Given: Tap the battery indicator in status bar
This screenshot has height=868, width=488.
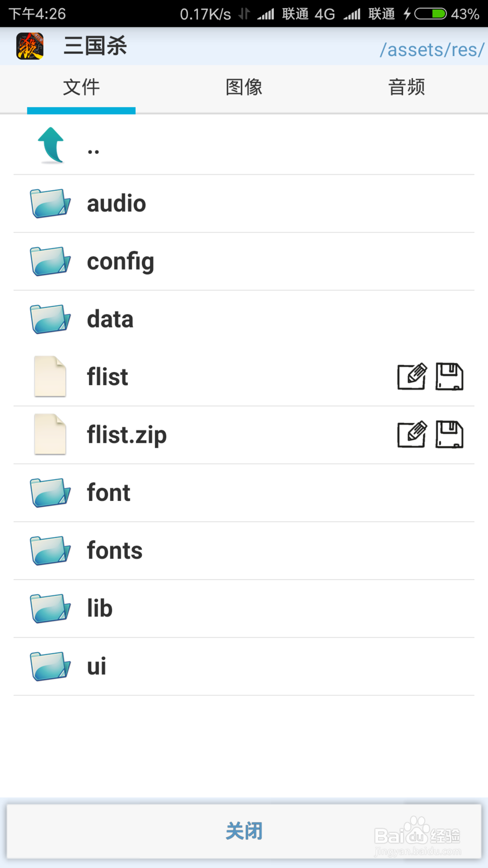Looking at the screenshot, I should coord(430,14).
